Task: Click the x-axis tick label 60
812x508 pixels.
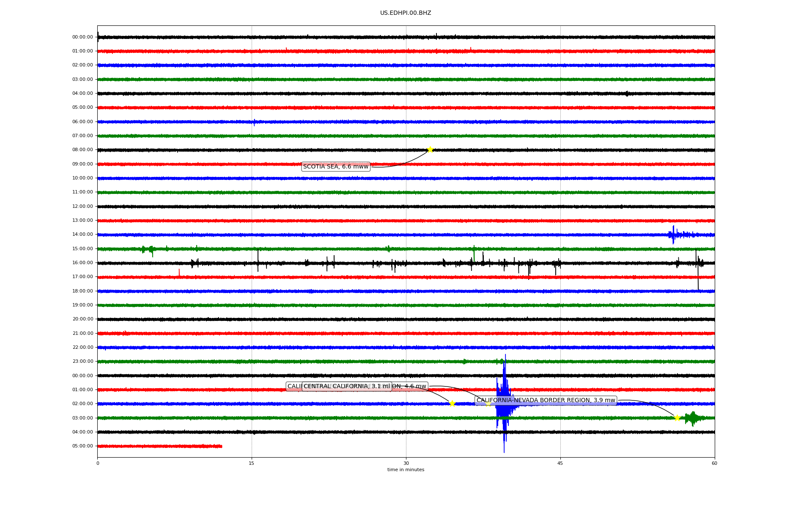Action: [714, 463]
